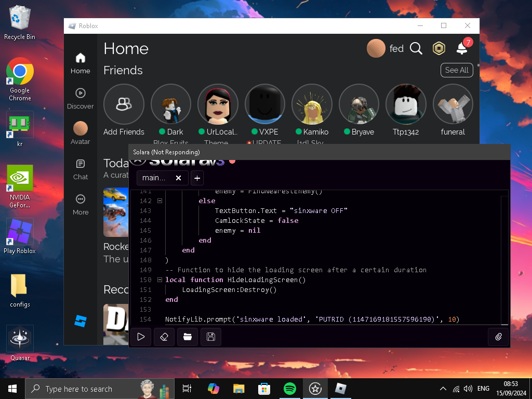Open NVIDIA GeForce desktop shortcut
Viewport: 532px width, 399px height.
[x=20, y=187]
